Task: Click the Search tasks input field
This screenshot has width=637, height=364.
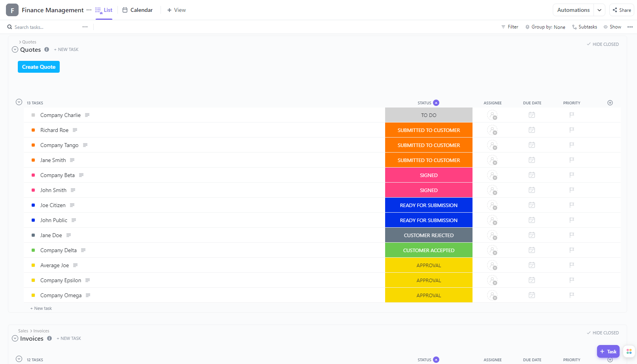Action: tap(43, 27)
